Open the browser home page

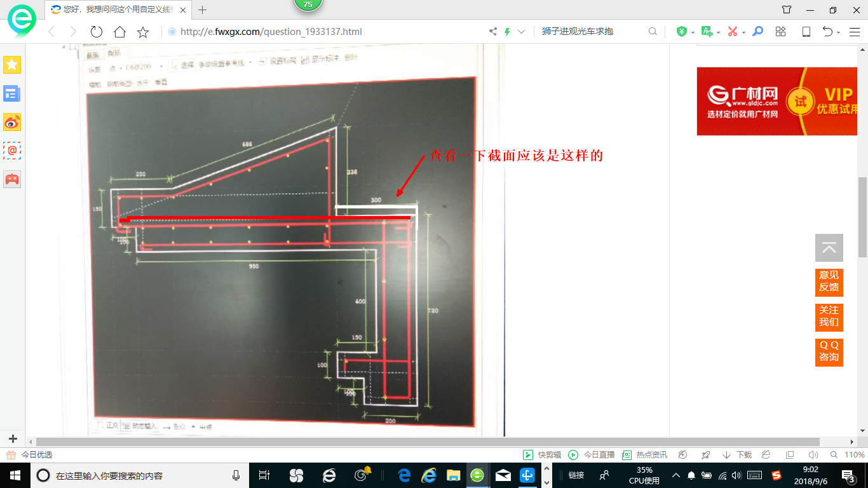click(x=119, y=31)
